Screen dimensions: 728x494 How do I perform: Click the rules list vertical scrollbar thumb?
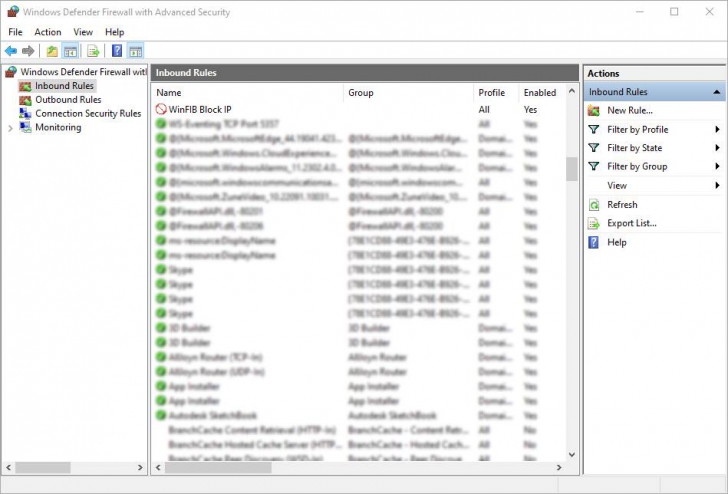[x=572, y=169]
